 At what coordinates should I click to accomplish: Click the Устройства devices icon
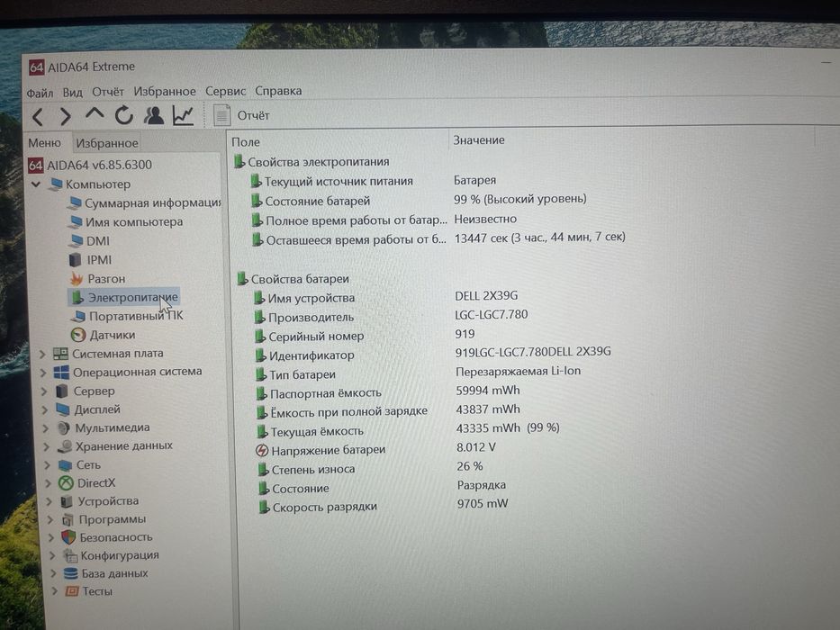[x=67, y=501]
